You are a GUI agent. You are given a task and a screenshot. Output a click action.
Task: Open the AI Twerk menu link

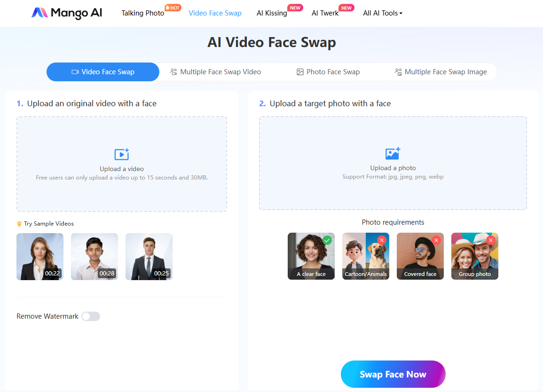tap(325, 13)
